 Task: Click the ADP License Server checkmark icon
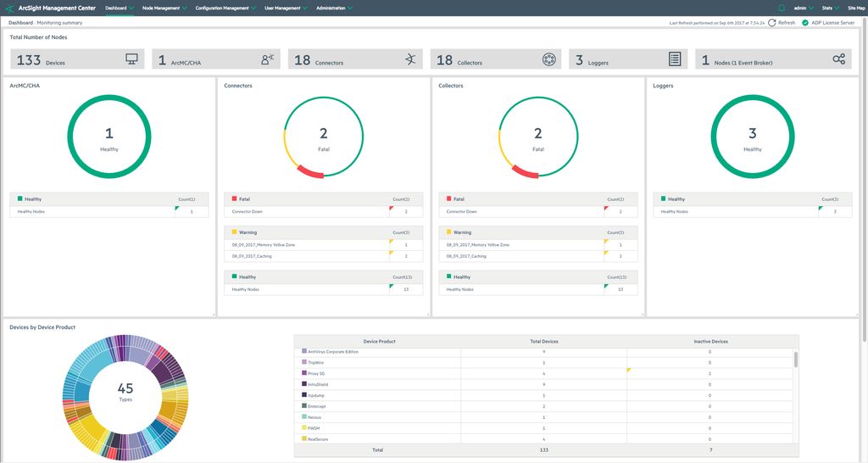(x=805, y=23)
